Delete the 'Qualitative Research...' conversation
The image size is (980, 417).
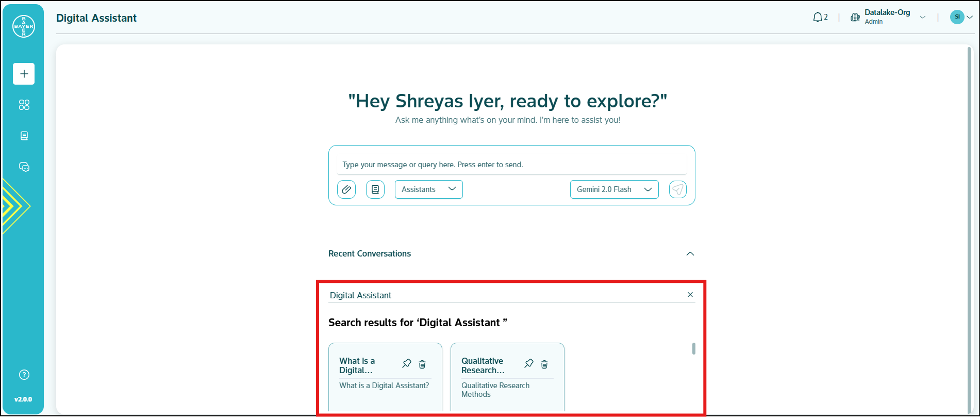coord(544,364)
